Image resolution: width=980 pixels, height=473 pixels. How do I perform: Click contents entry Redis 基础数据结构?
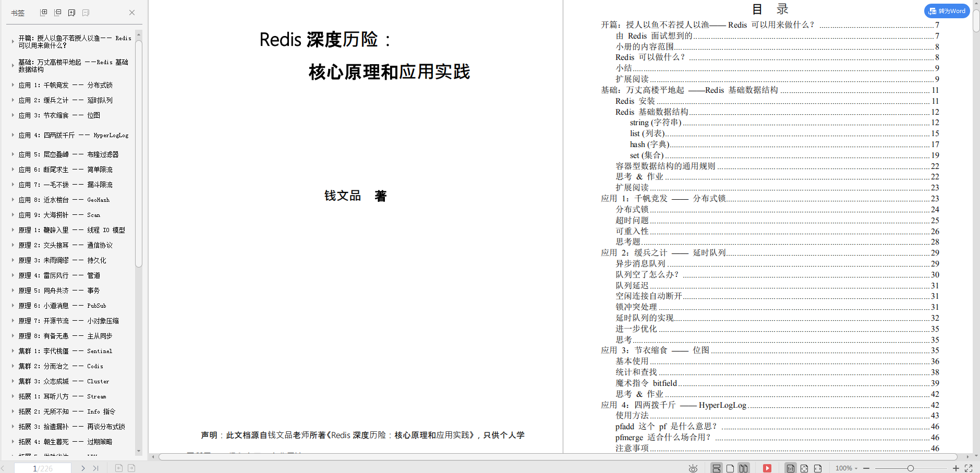[x=777, y=112]
